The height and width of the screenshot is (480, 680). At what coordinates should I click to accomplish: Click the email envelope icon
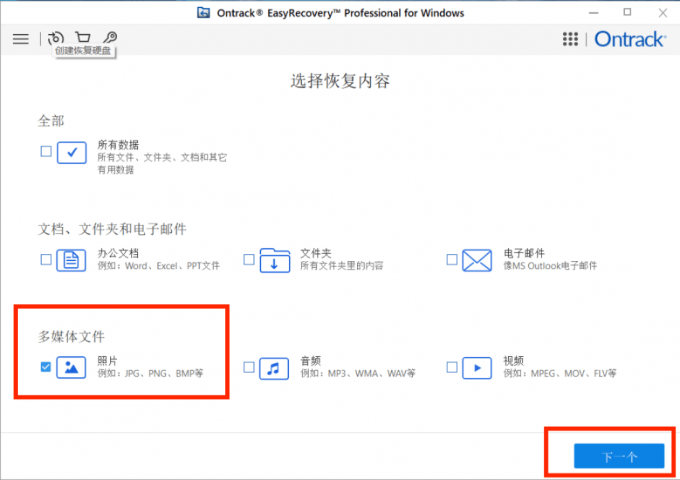tap(478, 260)
